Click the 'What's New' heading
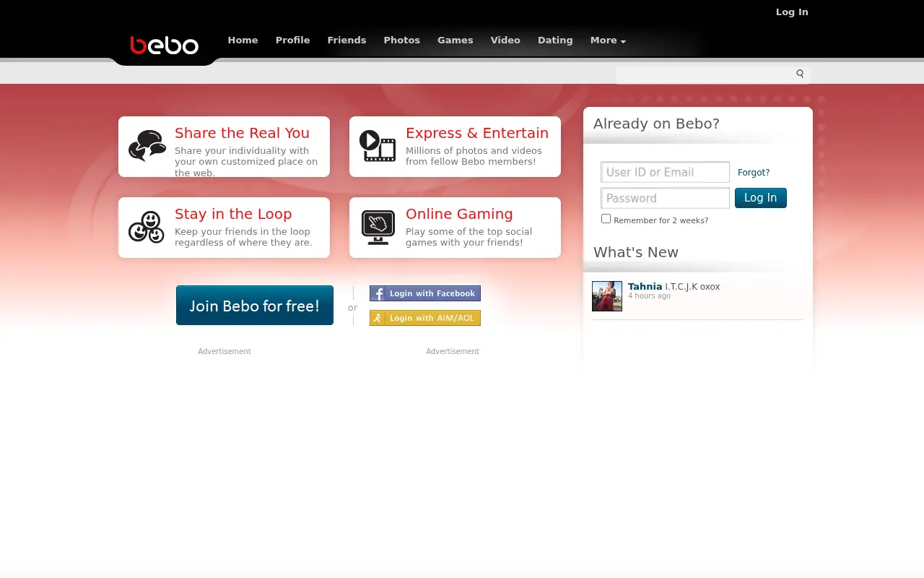 click(636, 252)
